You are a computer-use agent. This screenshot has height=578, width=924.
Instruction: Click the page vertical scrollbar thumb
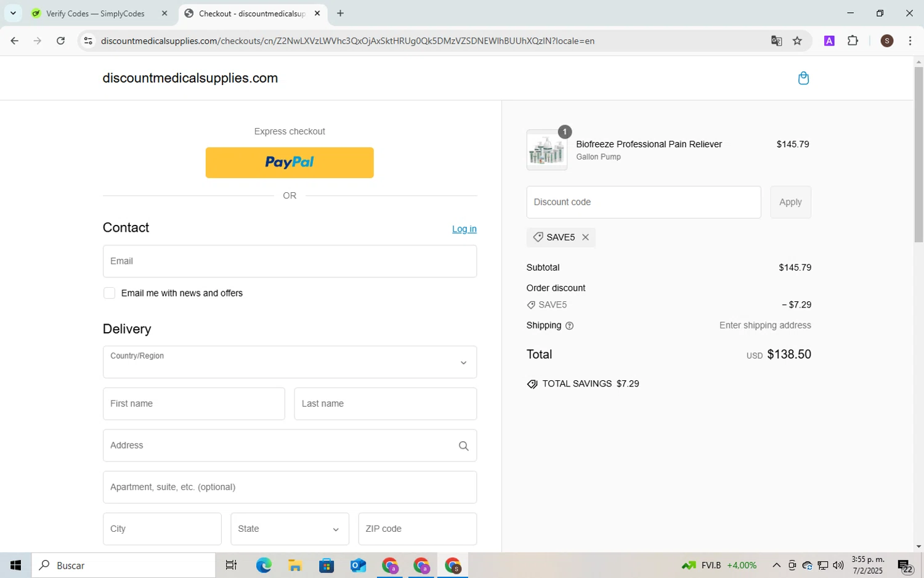pos(918,154)
